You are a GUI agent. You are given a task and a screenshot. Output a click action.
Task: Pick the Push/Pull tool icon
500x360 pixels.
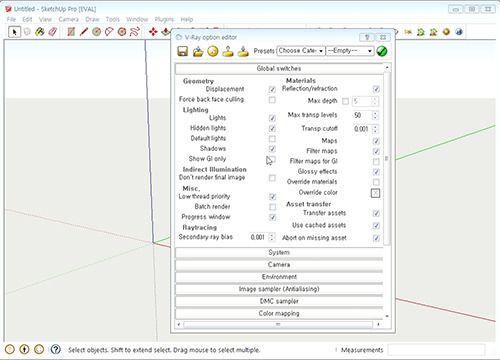click(x=166, y=32)
